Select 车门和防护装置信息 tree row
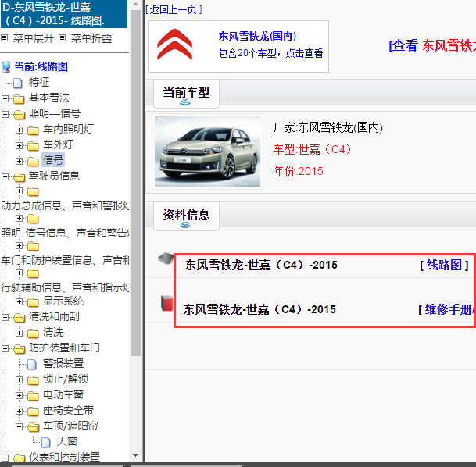The width and height of the screenshot is (476, 467). 65,260
